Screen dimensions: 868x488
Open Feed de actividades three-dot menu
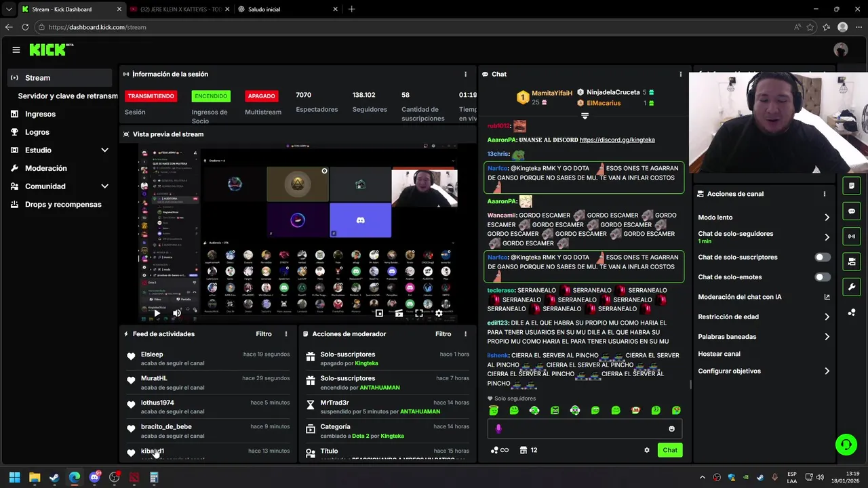pos(285,334)
